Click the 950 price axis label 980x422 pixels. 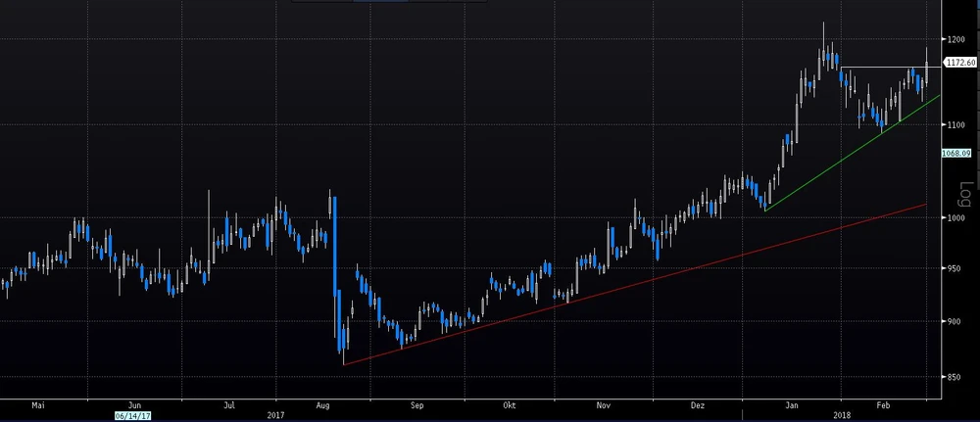pos(955,268)
